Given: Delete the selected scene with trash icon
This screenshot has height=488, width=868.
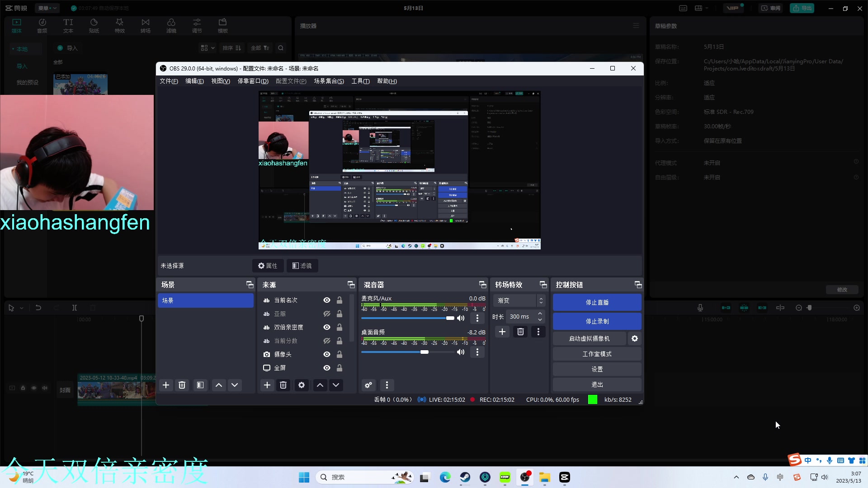Looking at the screenshot, I should [x=182, y=385].
